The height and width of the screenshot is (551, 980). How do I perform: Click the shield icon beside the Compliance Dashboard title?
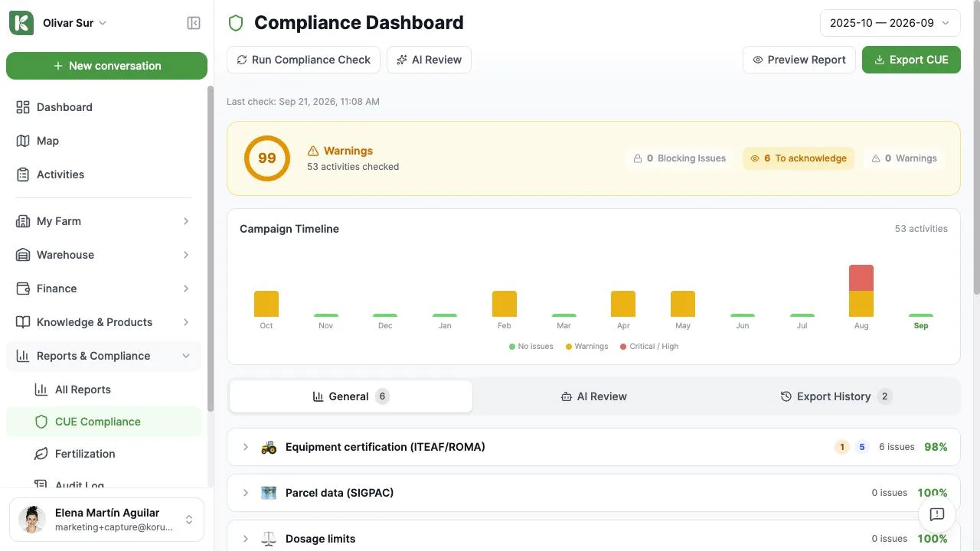[236, 23]
